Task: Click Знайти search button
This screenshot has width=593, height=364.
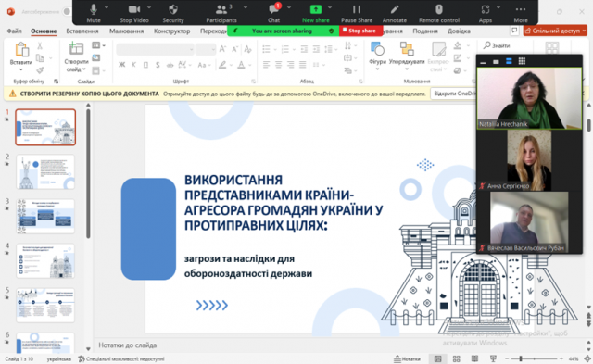Action: click(497, 45)
